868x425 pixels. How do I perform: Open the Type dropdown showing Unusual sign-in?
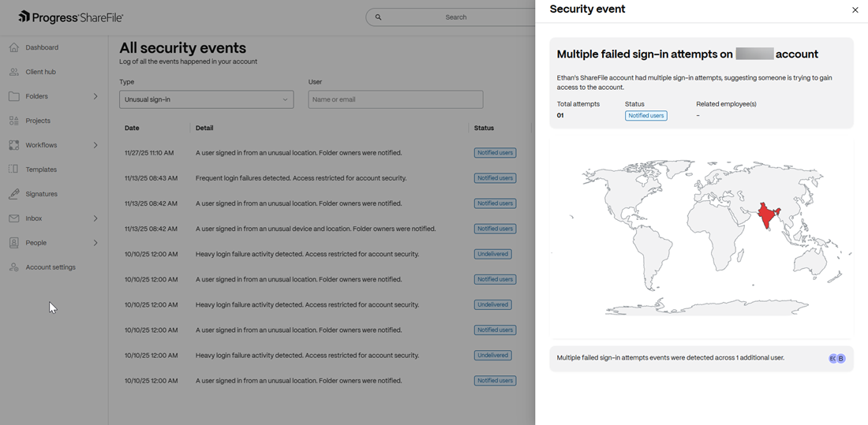207,99
